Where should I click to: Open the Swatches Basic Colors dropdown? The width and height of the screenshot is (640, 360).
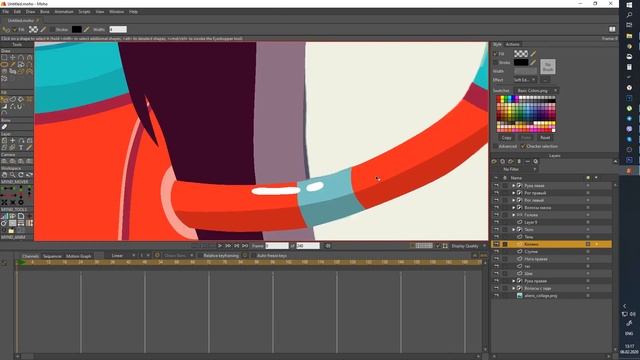coord(537,90)
